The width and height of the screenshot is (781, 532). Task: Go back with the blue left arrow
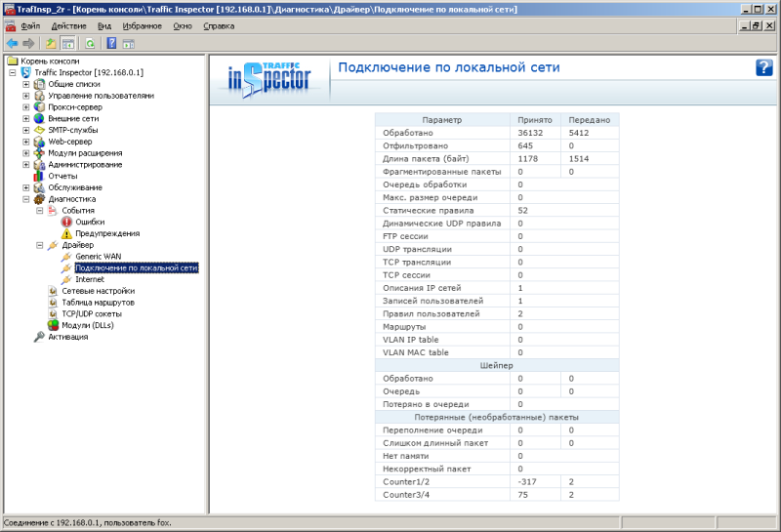(13, 43)
